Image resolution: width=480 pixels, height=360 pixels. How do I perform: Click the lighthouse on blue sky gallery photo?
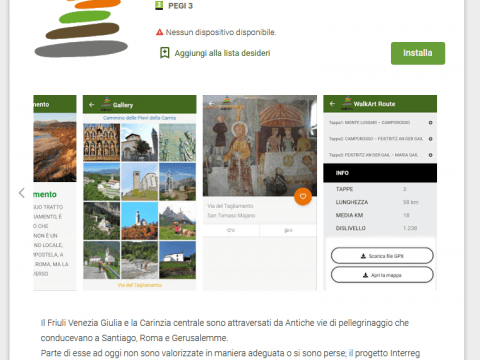[x=139, y=221]
